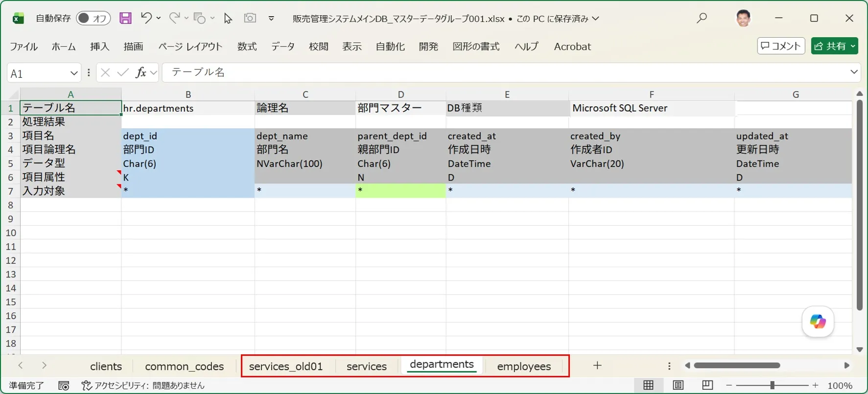Open the ヘルプ ribbon tab
The height and width of the screenshot is (394, 868).
point(526,46)
